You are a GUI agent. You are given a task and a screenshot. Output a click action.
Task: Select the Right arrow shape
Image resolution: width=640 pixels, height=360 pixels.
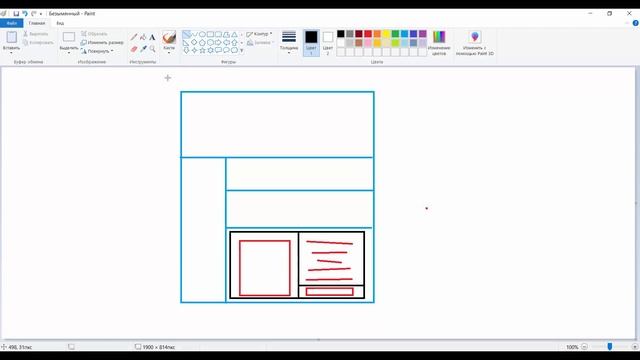click(x=218, y=42)
